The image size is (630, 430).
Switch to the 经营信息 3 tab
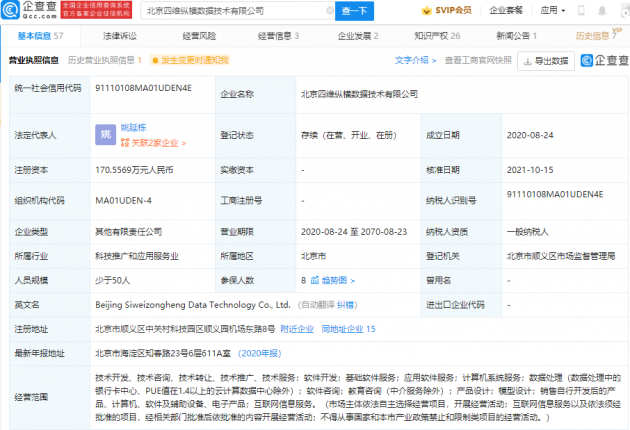278,36
